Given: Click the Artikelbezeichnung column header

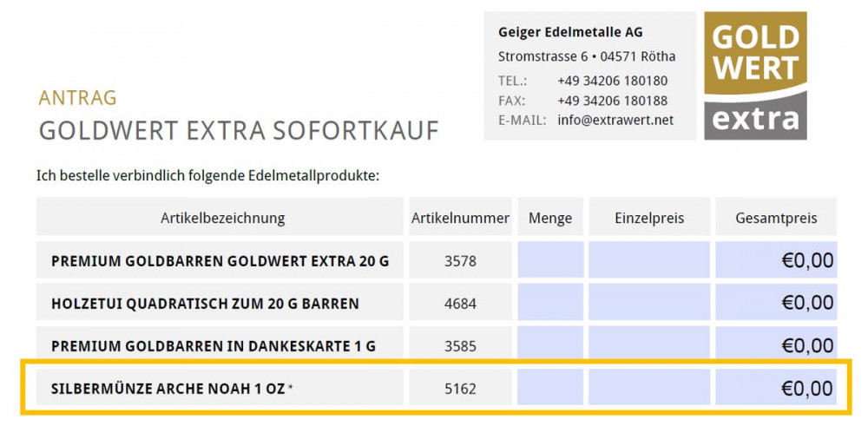Looking at the screenshot, I should click(x=222, y=218).
